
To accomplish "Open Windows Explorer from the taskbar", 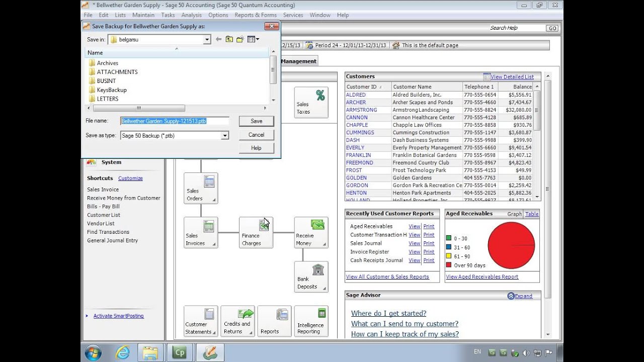I will tap(150, 353).
